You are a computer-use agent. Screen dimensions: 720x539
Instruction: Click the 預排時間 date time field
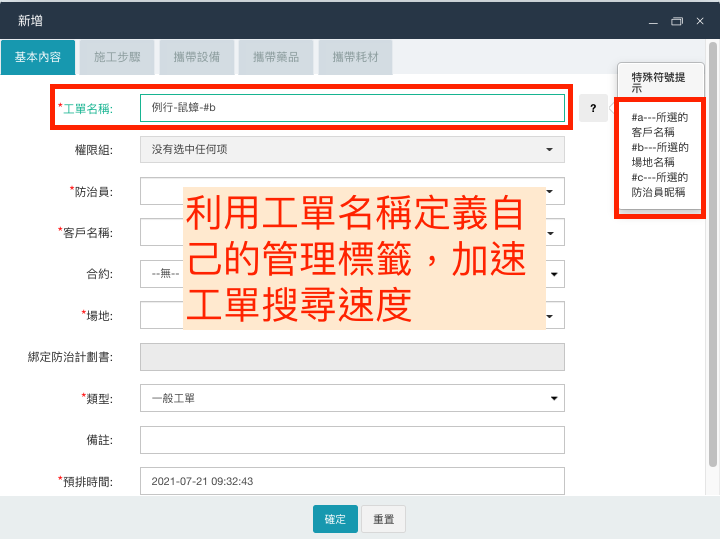point(352,481)
